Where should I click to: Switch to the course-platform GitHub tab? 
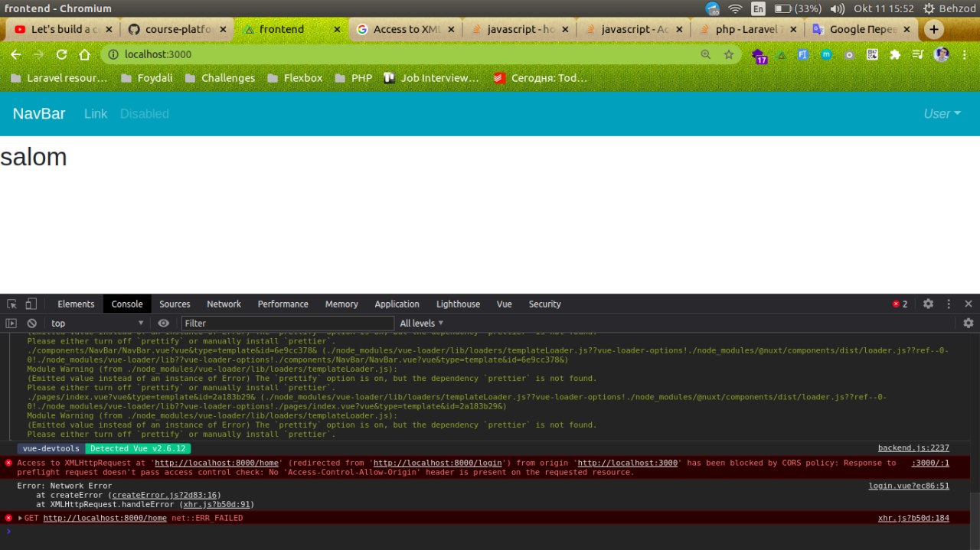pos(177,29)
